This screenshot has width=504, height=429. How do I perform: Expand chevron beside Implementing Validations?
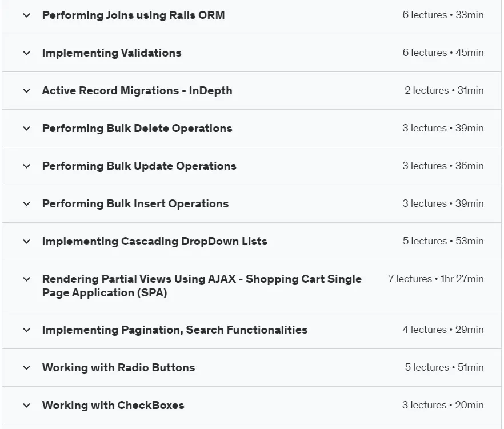(x=27, y=53)
